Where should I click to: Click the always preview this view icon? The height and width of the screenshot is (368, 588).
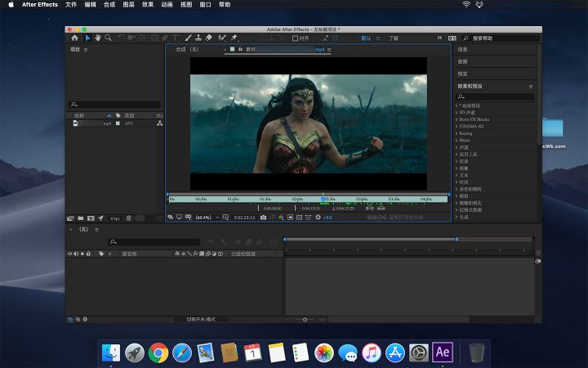[x=171, y=218]
